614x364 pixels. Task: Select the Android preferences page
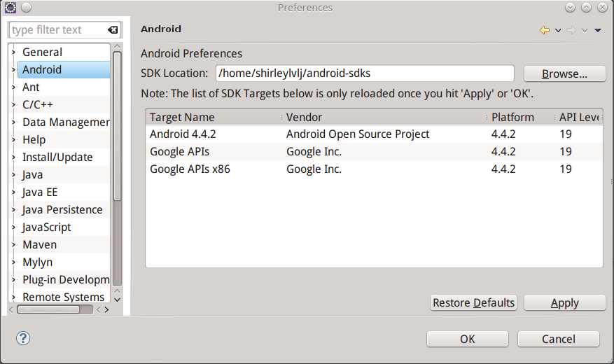42,70
